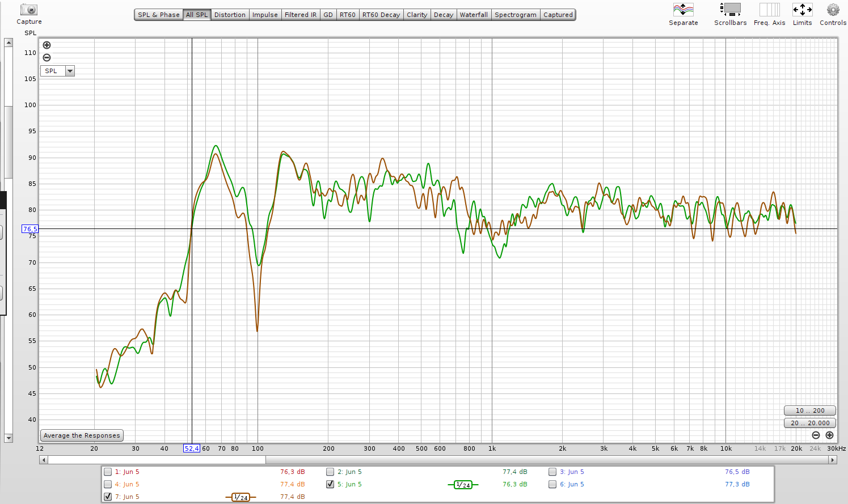Toggle the Scrollbars icon
Viewport: 848px width, 504px height.
(731, 10)
